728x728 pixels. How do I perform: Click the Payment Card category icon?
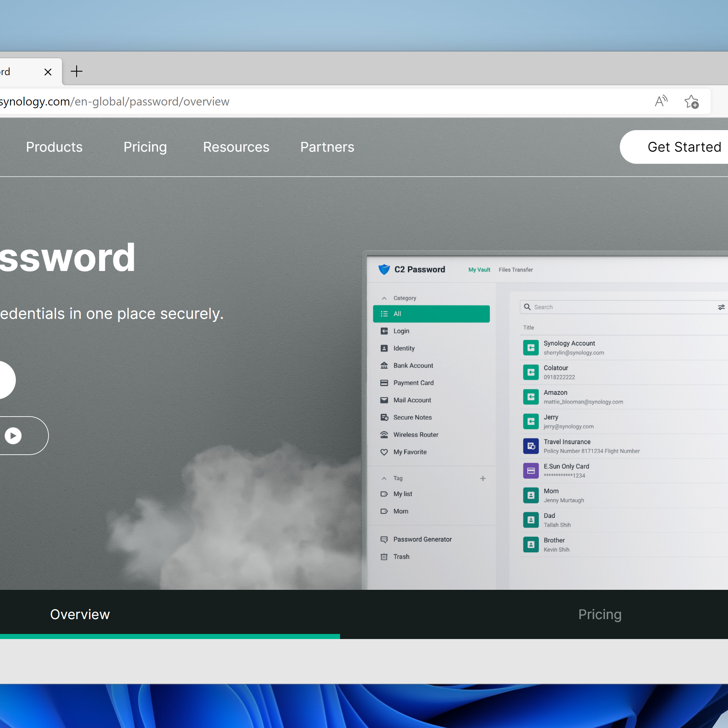(384, 383)
